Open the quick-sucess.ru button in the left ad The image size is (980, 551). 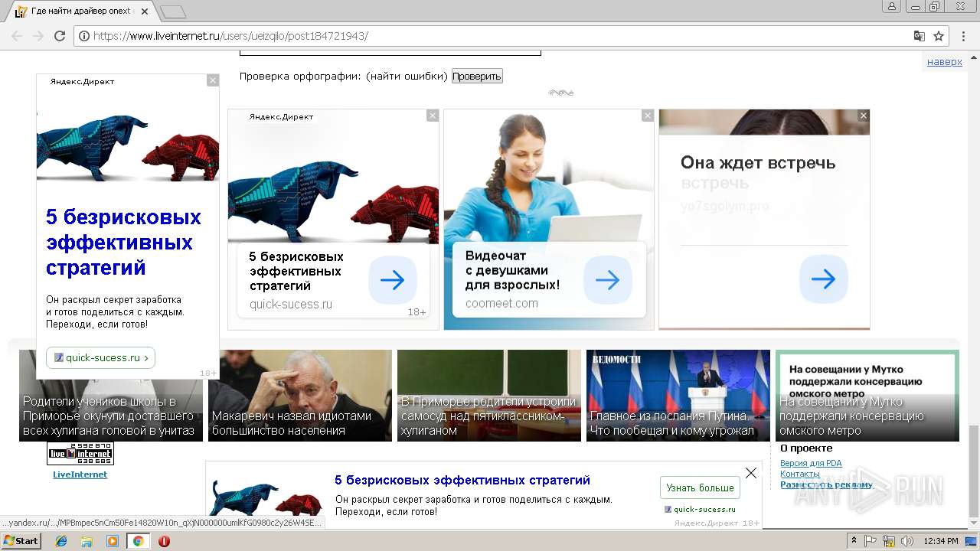(x=100, y=357)
